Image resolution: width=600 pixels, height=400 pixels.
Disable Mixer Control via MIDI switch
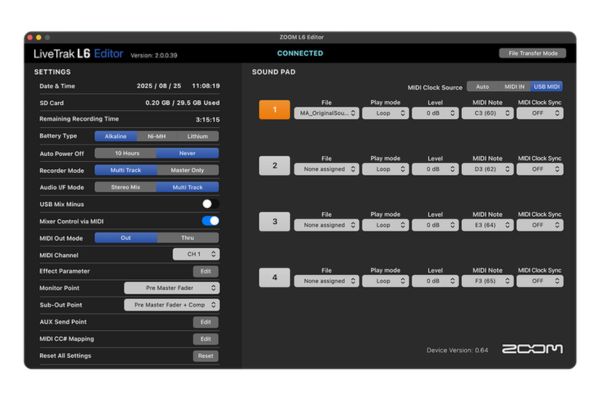[210, 221]
